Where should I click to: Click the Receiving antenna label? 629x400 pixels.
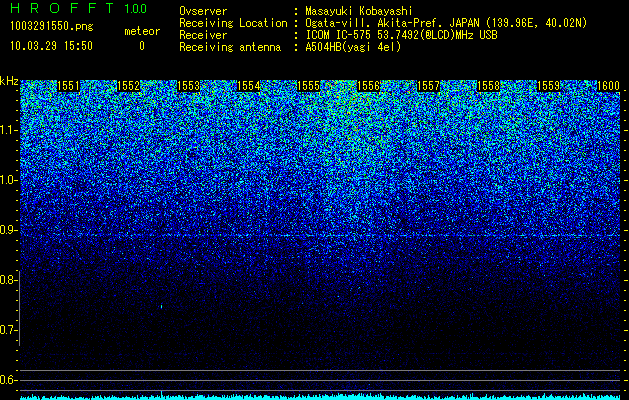point(230,47)
